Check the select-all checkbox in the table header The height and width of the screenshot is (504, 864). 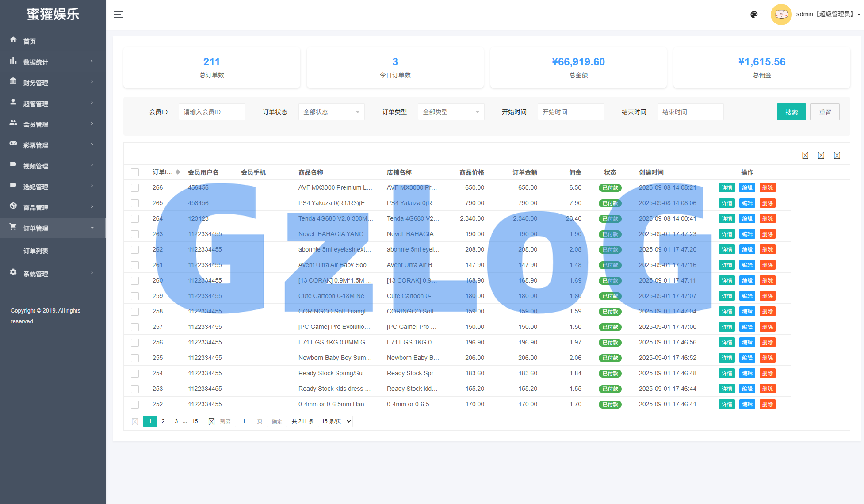pos(135,172)
